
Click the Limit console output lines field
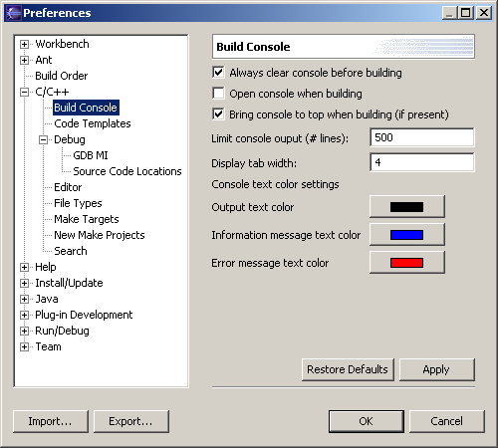click(x=422, y=137)
